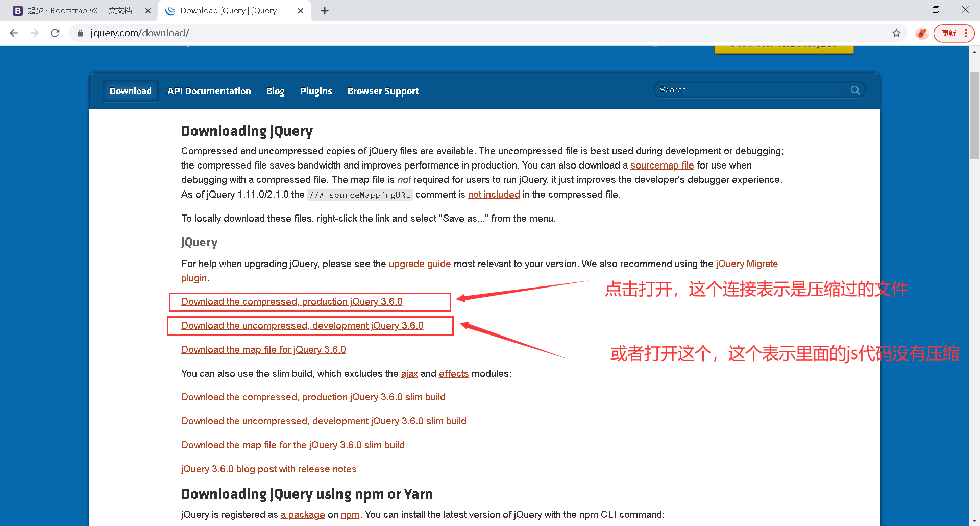980x526 pixels.
Task: Click the magnifier icon in the jQuery search bar
Action: [x=855, y=89]
